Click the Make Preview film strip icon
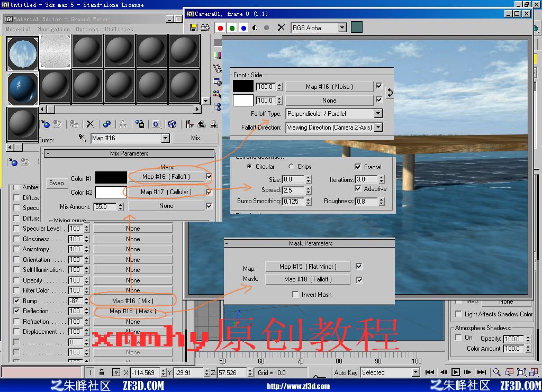 click(218, 68)
